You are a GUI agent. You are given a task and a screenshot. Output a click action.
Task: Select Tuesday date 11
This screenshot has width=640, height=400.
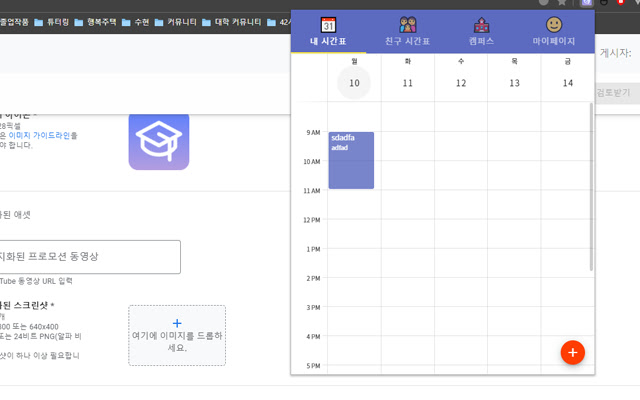click(407, 83)
